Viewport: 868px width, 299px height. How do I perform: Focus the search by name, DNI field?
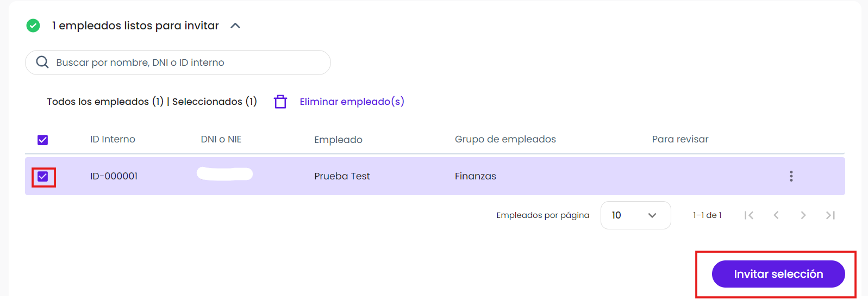pos(178,63)
